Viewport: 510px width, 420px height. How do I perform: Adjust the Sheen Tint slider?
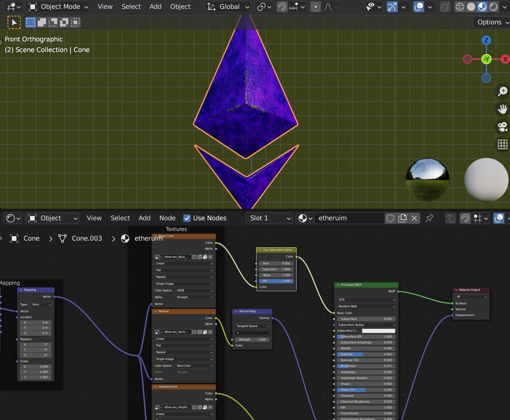click(x=366, y=390)
